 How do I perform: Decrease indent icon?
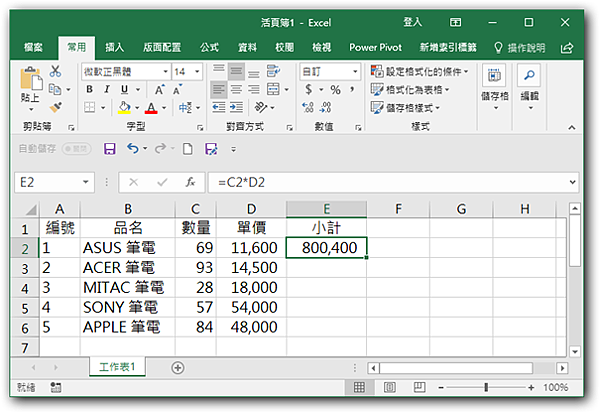[x=219, y=107]
